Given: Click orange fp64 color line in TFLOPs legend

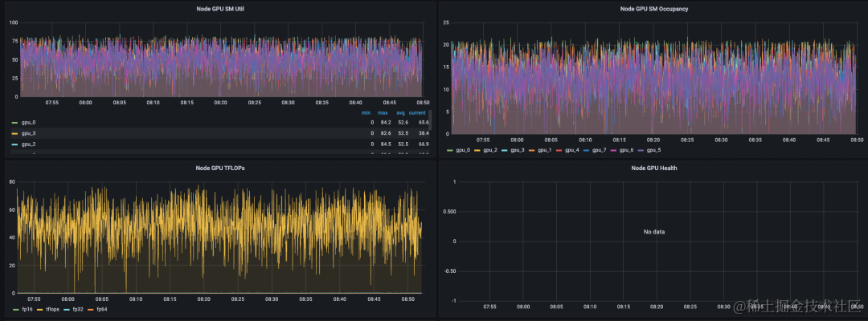Looking at the screenshot, I should pyautogui.click(x=90, y=310).
